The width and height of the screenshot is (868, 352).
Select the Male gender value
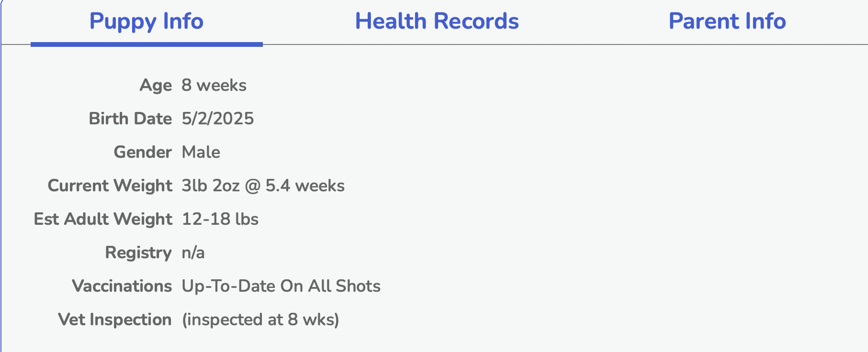pos(201,152)
